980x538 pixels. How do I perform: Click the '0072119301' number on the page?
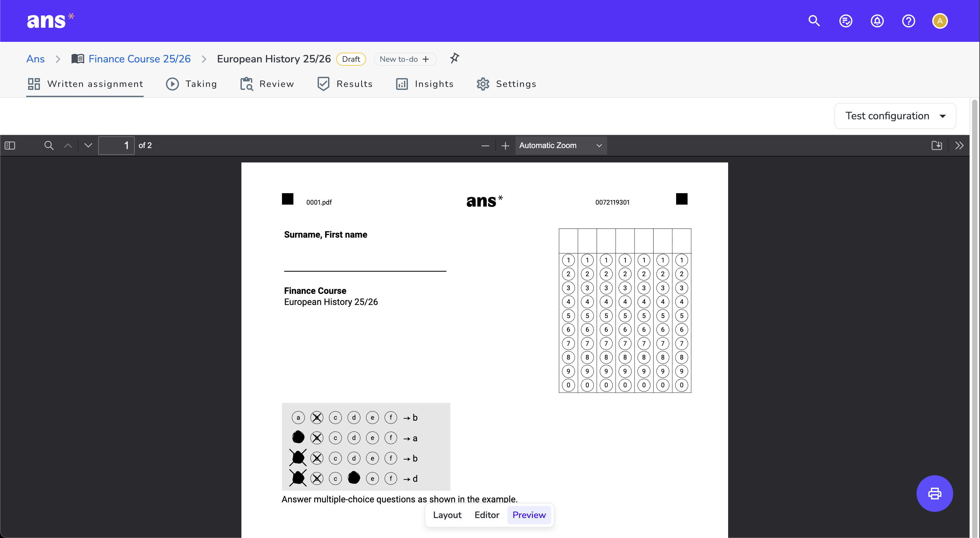(612, 202)
